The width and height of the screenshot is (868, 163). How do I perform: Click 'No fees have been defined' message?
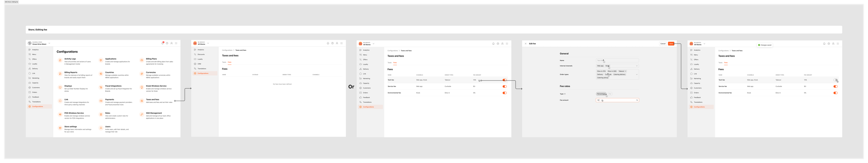pos(282,84)
